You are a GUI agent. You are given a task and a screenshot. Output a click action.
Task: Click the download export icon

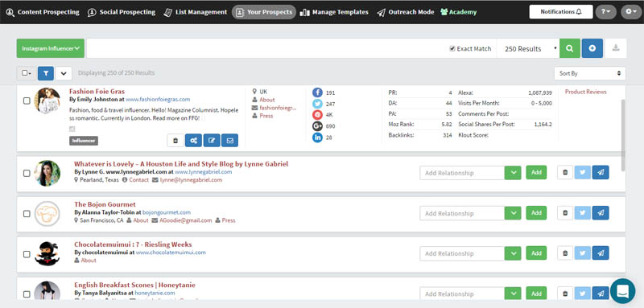pyautogui.click(x=616, y=48)
